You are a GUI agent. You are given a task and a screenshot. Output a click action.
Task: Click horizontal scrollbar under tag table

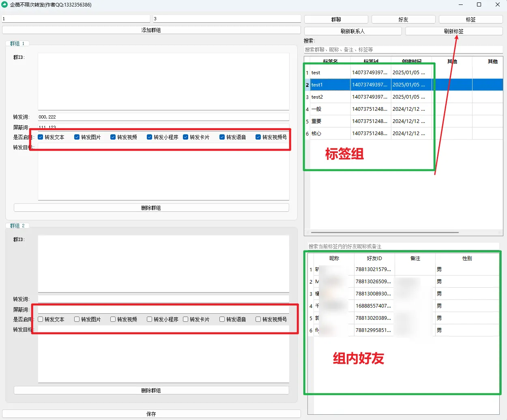tap(385, 233)
